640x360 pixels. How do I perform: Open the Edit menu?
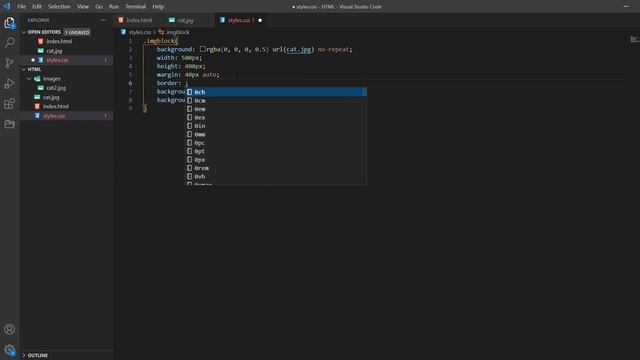click(37, 7)
